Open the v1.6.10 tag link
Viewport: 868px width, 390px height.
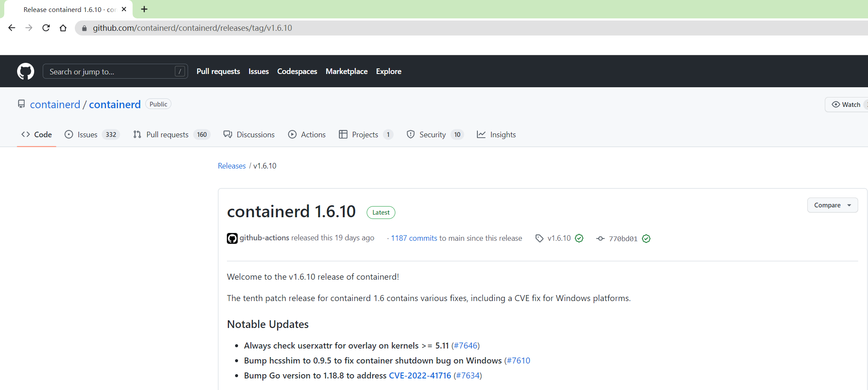pyautogui.click(x=559, y=238)
